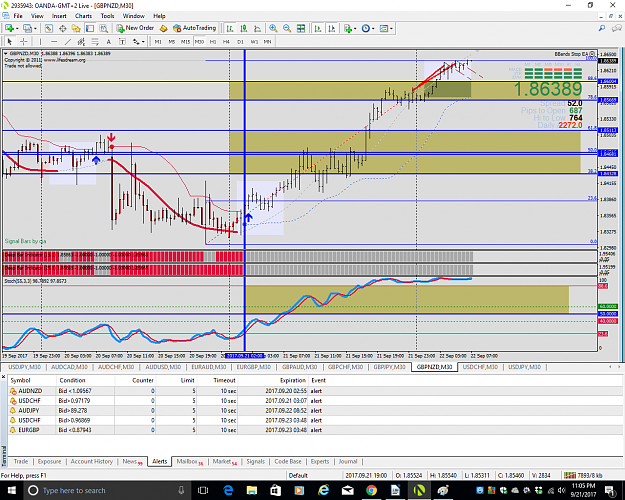Select the Equidistant Channel tool

point(81,41)
